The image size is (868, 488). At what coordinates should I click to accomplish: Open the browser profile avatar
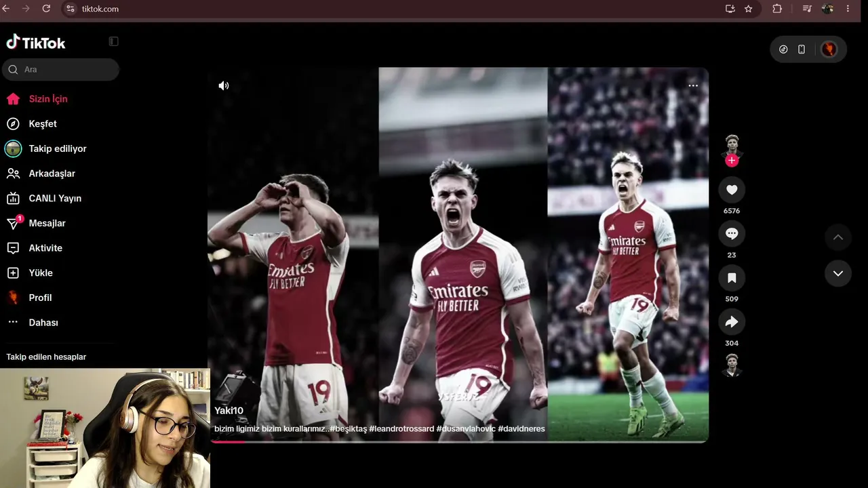coord(827,9)
